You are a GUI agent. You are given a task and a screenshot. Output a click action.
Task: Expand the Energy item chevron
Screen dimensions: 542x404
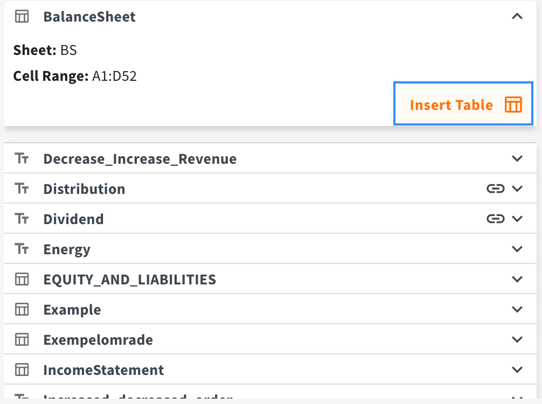point(517,249)
